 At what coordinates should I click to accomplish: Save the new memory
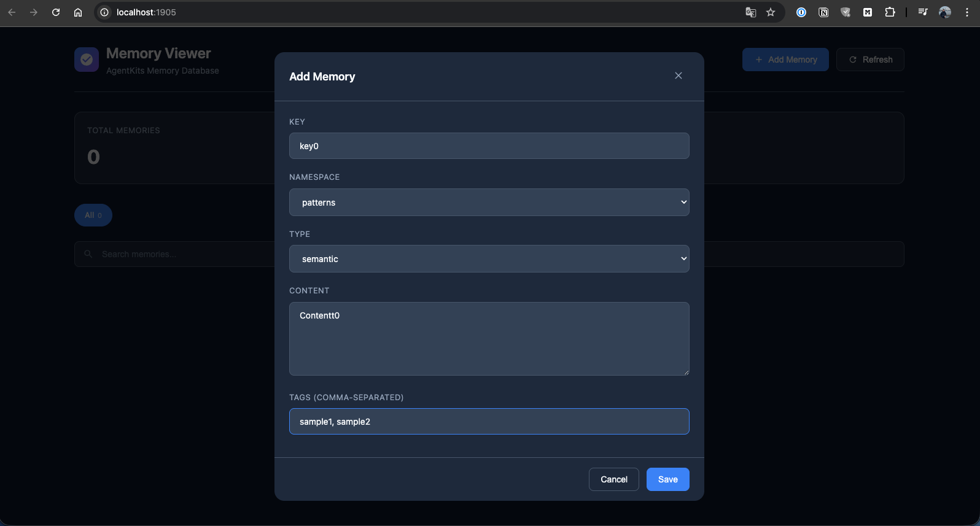[667, 479]
